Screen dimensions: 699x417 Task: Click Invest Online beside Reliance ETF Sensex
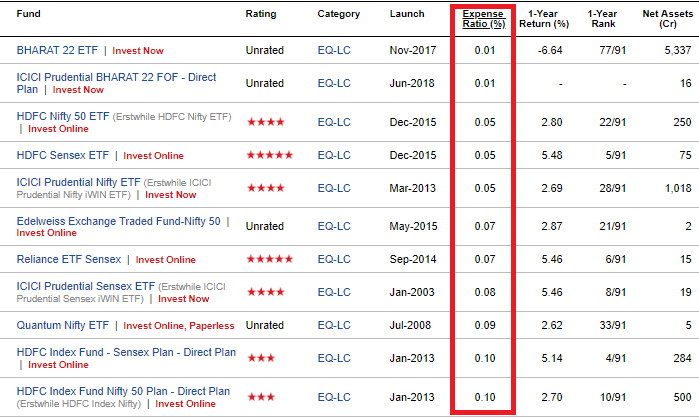(x=165, y=260)
